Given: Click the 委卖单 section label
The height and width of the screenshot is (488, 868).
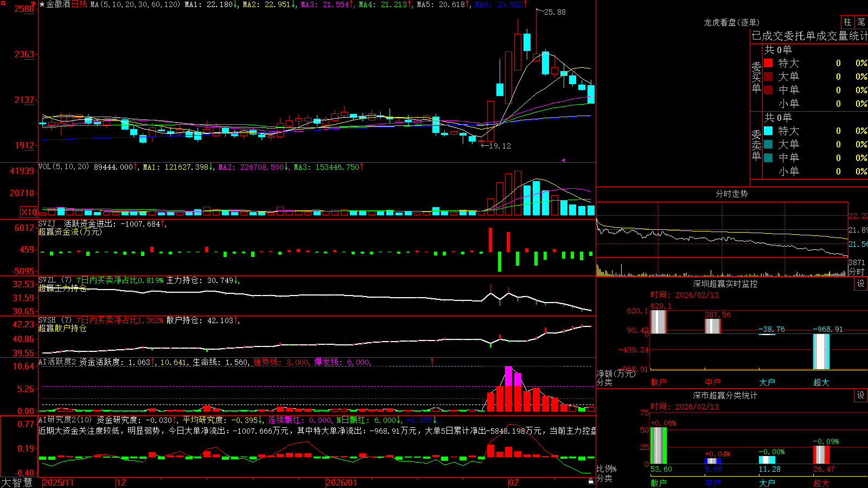Looking at the screenshot, I should tap(756, 145).
